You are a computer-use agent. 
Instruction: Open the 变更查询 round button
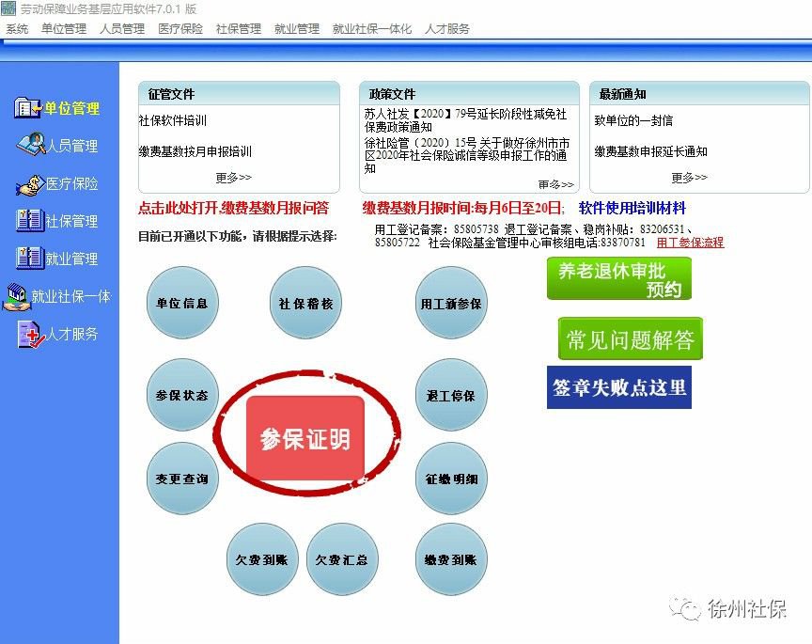[182, 479]
